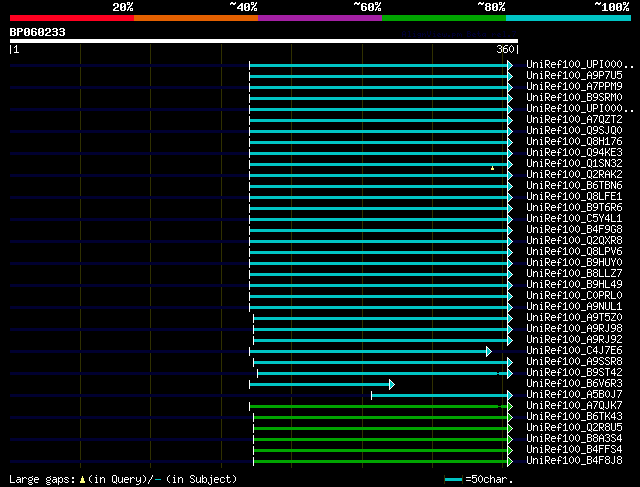Select the UniRef100_Q2R8U5 label
640x487 pixels.
574,428
